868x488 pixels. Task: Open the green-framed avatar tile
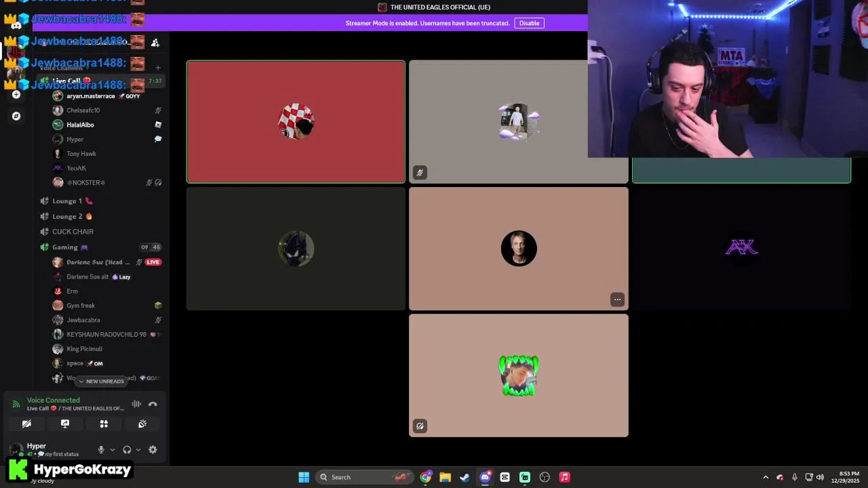tap(519, 375)
